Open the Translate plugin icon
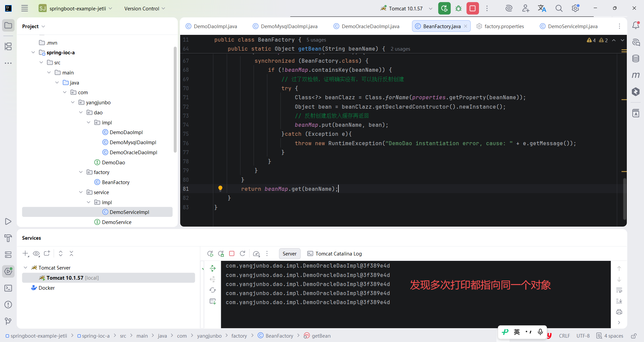Screen dimensions: 644x342 tap(542, 8)
